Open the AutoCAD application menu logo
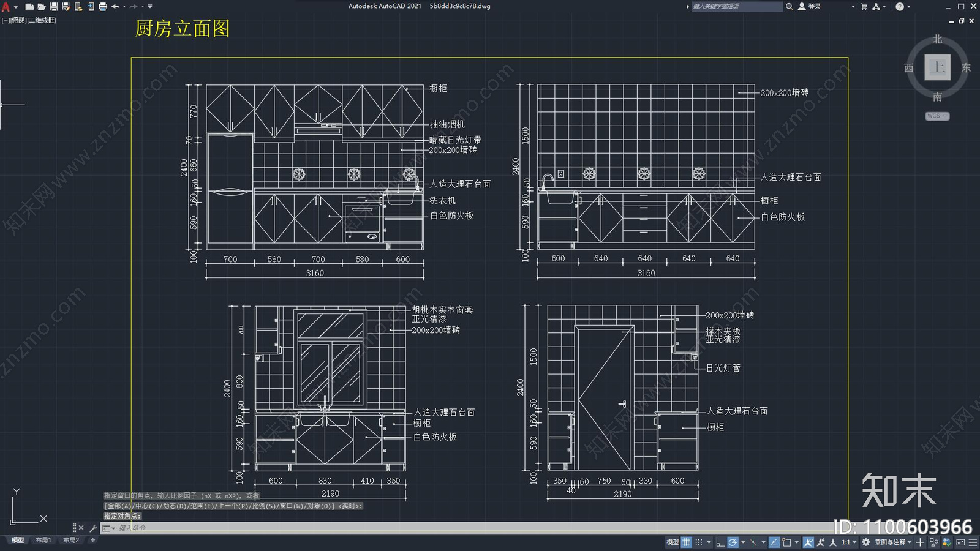This screenshot has height=551, width=980. [6, 7]
